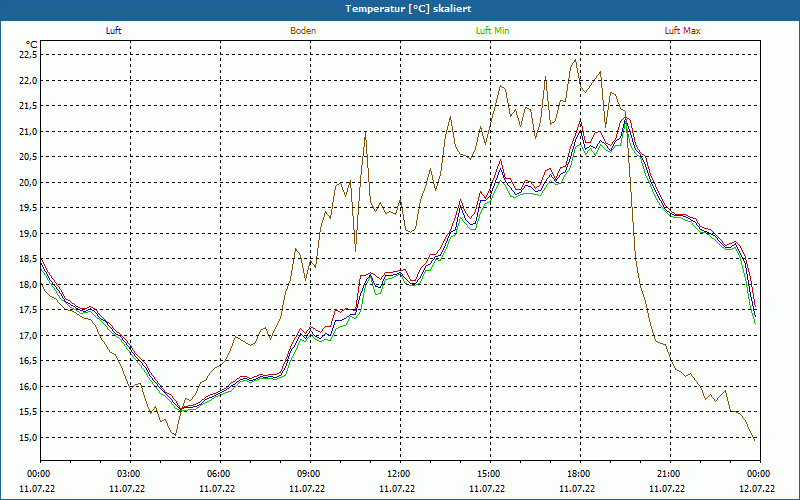
Task: Click the 19,5 y-axis label
Action: point(29,208)
